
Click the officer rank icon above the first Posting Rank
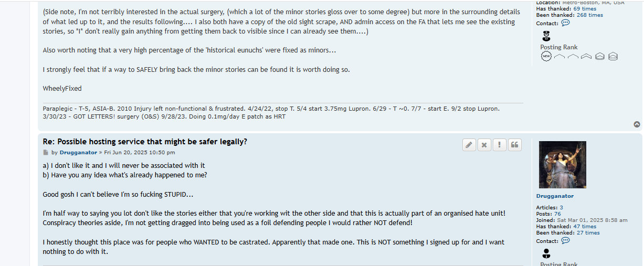546,36
